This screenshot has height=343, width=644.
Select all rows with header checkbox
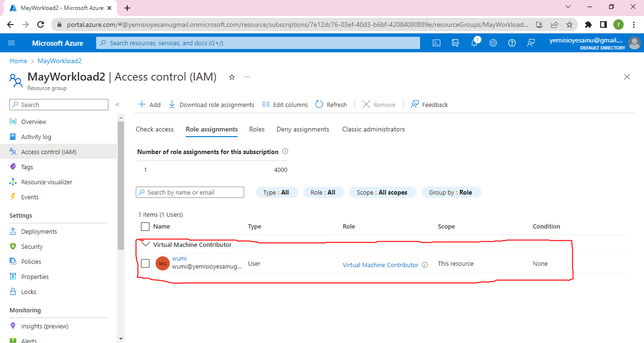pos(145,227)
